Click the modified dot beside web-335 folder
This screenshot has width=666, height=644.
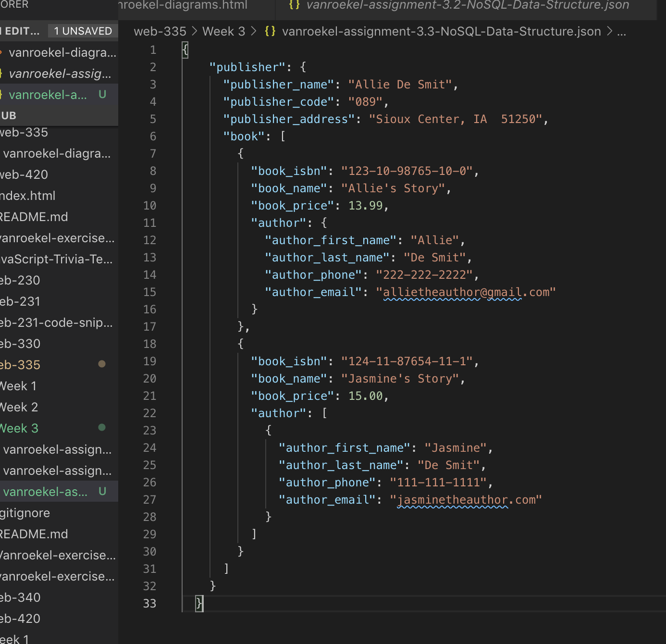coord(102,364)
